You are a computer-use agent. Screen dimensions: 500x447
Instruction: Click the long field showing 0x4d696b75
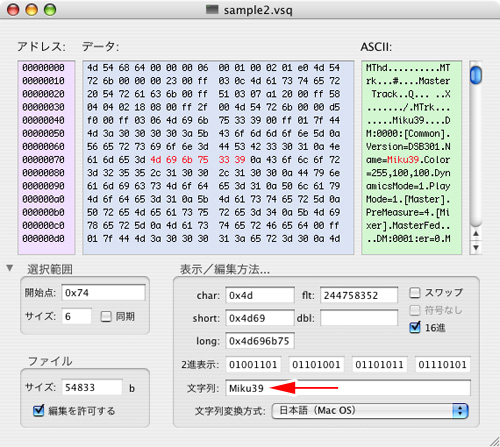(260, 341)
